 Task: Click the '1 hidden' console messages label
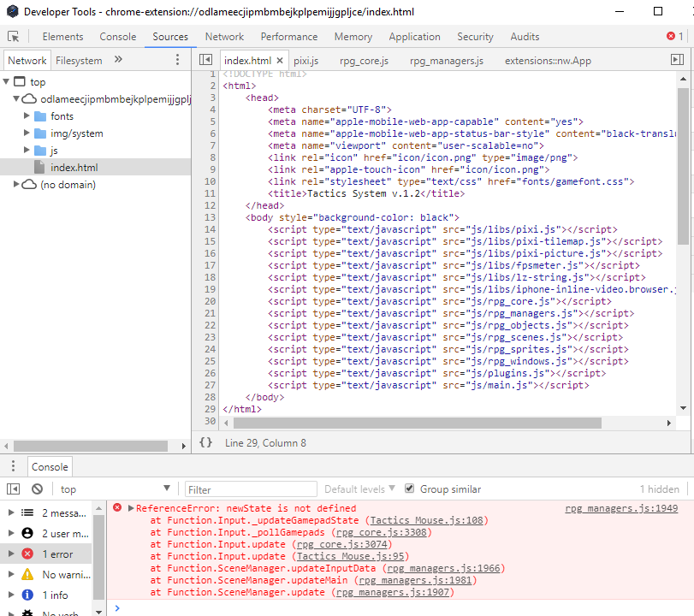pos(660,489)
